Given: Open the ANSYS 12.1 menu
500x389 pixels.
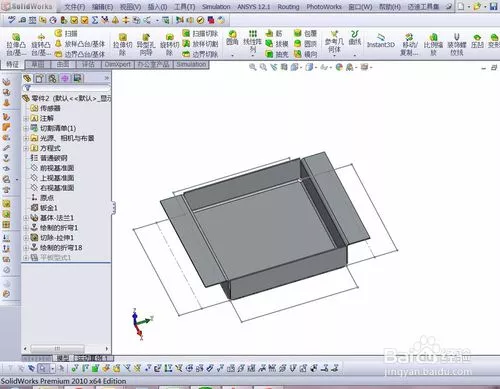Looking at the screenshot, I should pyautogui.click(x=254, y=7).
